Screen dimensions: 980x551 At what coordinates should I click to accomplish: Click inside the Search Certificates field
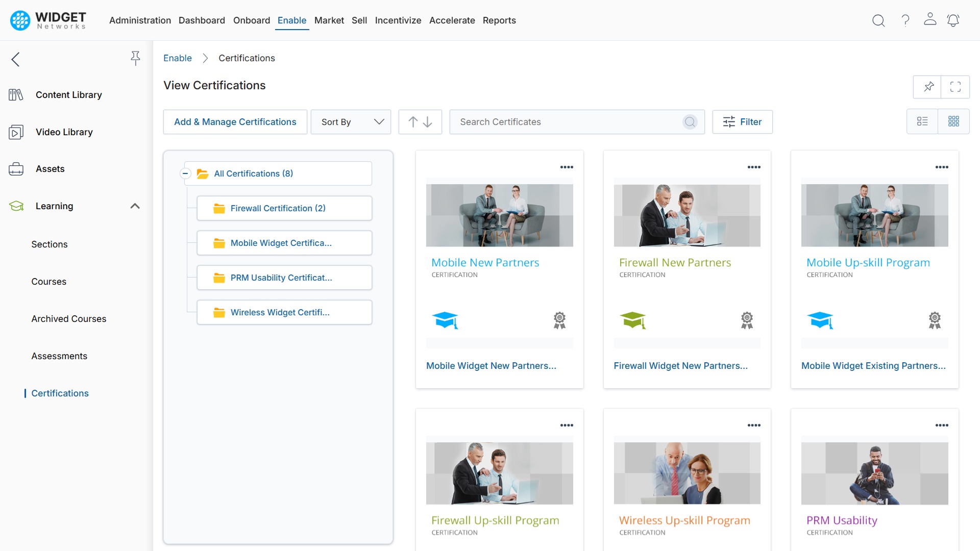(x=561, y=122)
